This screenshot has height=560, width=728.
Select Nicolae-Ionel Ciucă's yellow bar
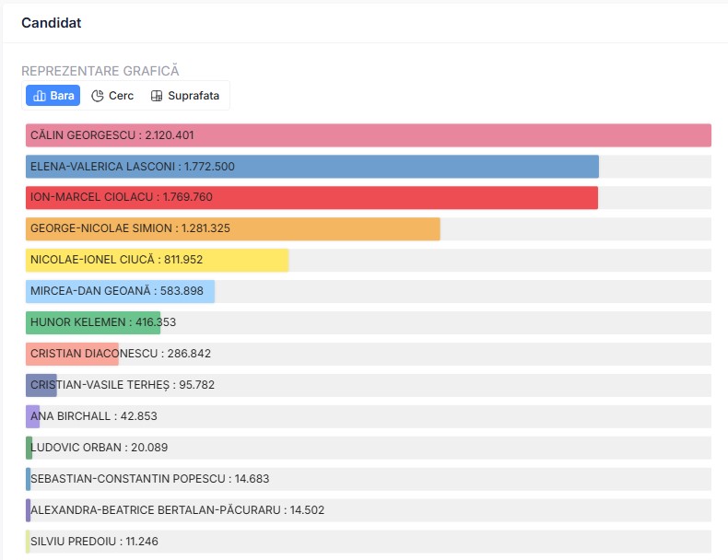[157, 261]
